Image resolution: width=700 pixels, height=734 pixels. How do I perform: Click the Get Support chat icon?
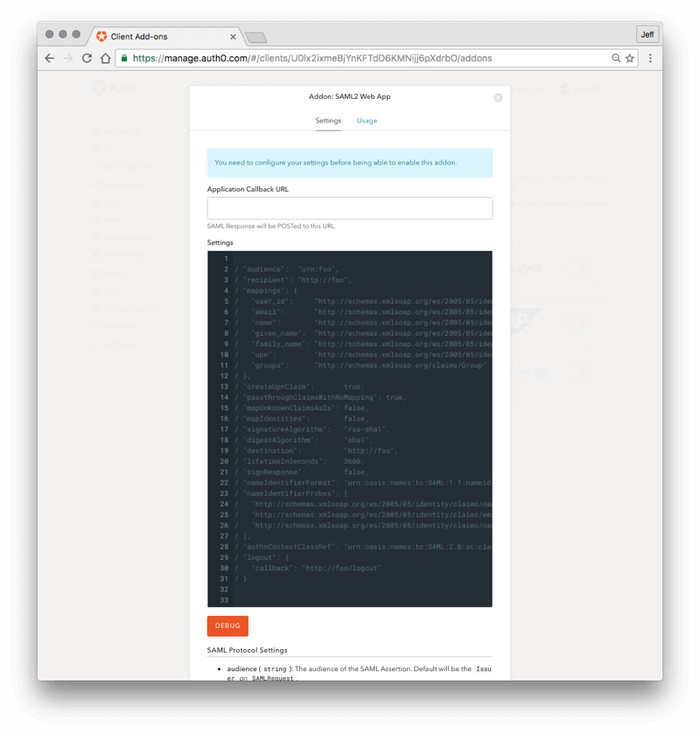(x=96, y=344)
